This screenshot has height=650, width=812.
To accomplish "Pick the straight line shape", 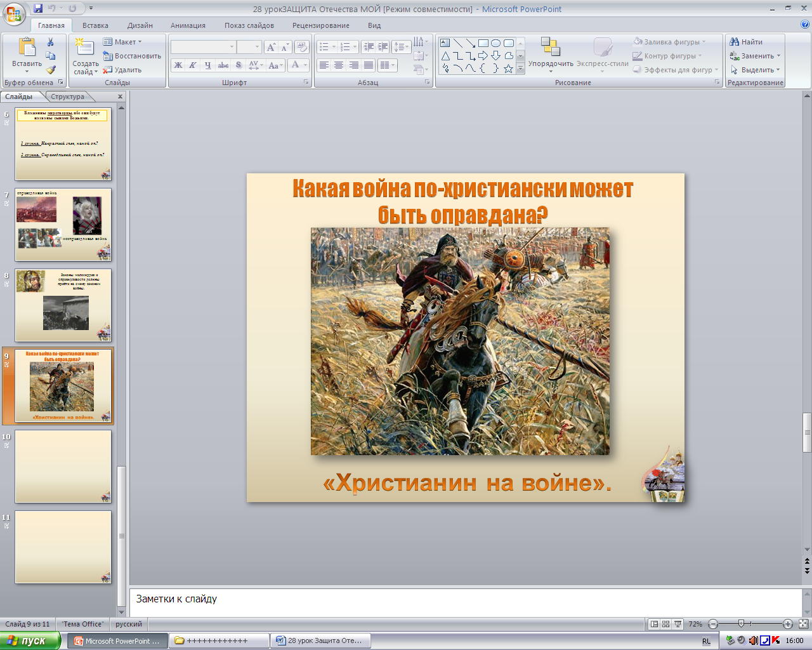I will tap(458, 43).
